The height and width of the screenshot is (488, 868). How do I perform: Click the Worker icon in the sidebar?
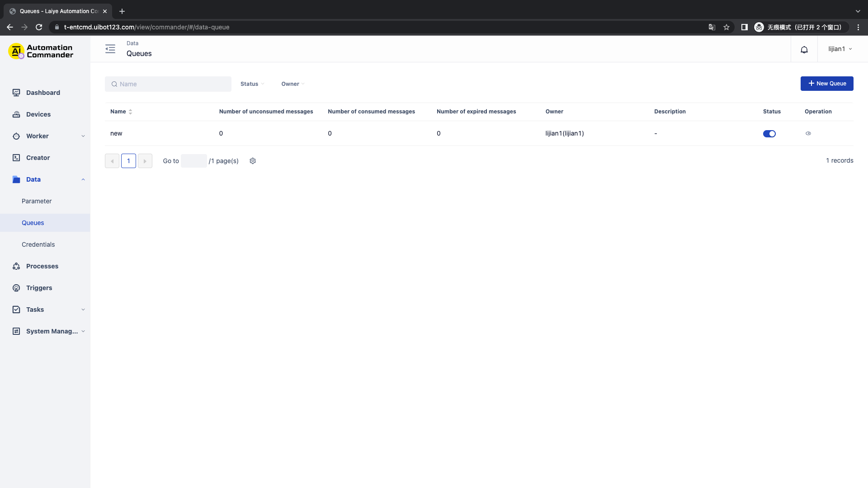(16, 136)
